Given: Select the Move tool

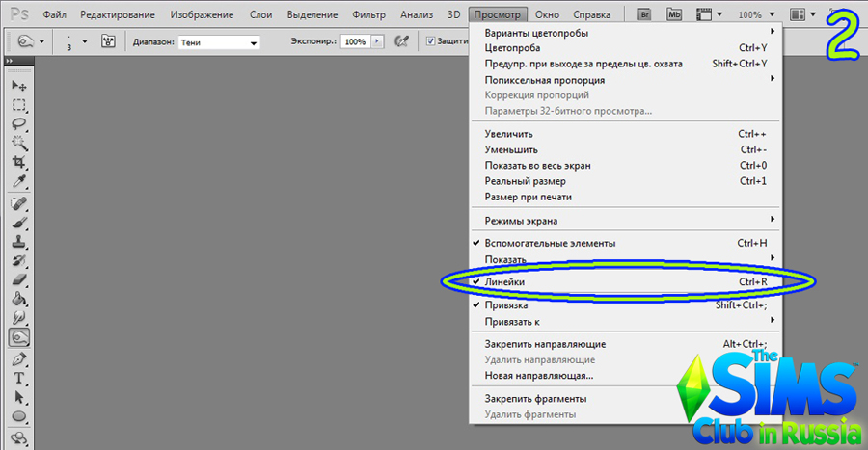Looking at the screenshot, I should coord(18,87).
